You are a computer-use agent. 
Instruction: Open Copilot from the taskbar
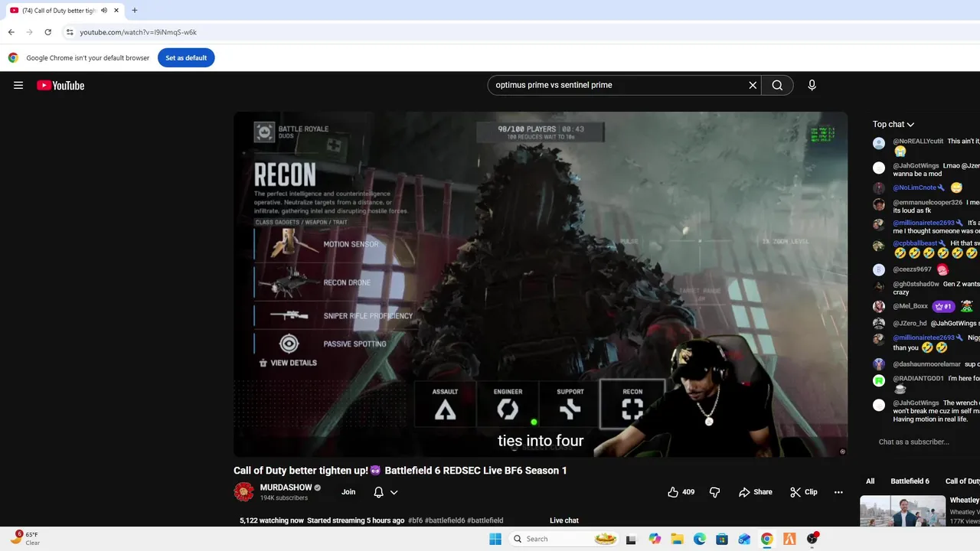655,539
